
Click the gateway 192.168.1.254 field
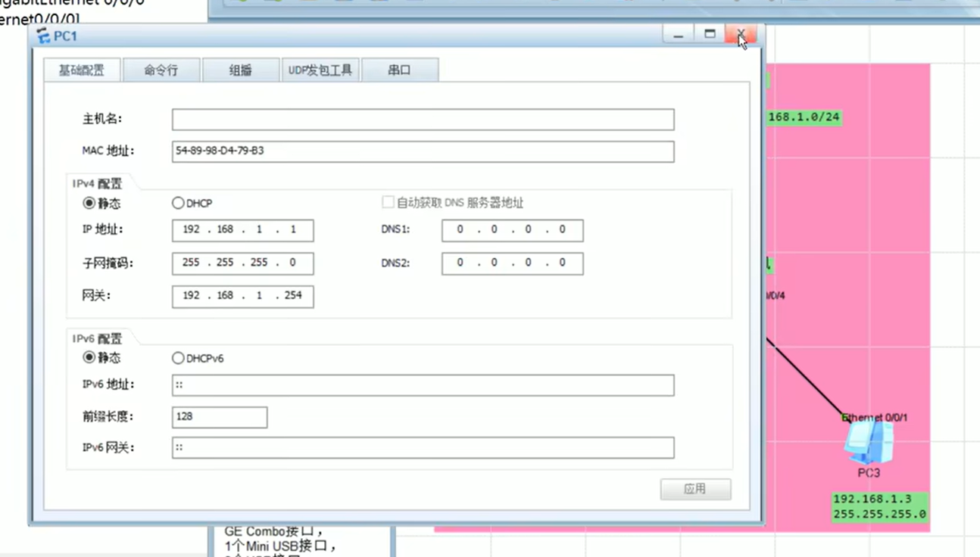[x=242, y=296]
